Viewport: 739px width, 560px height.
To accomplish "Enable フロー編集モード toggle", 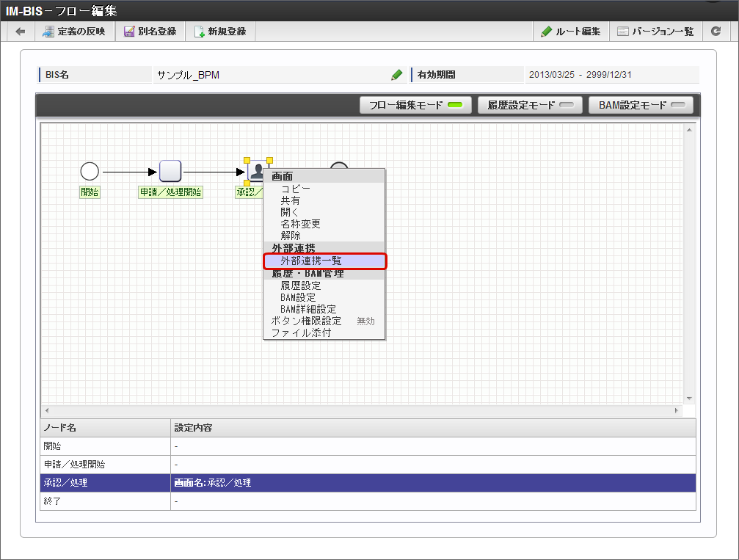I will pos(415,105).
